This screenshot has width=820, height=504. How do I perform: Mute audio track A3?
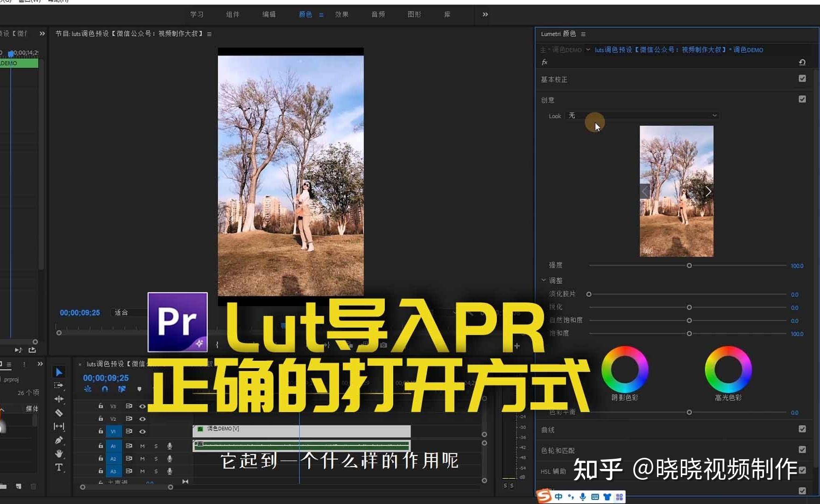click(x=142, y=471)
